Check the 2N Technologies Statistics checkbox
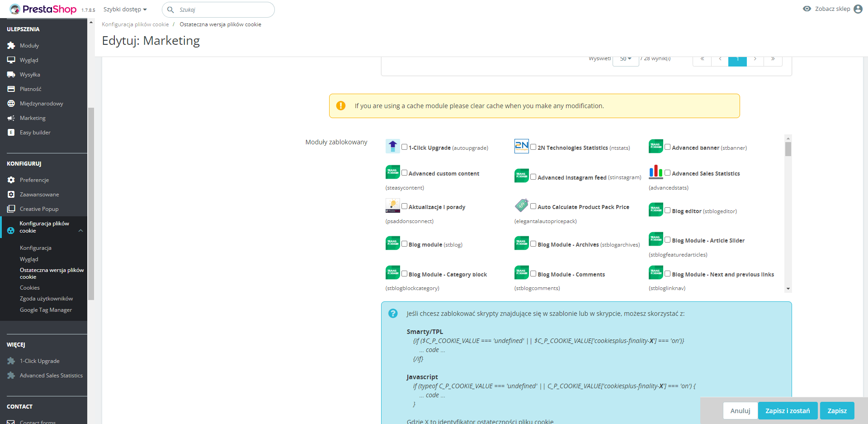Viewport: 868px width, 424px height. (x=533, y=147)
